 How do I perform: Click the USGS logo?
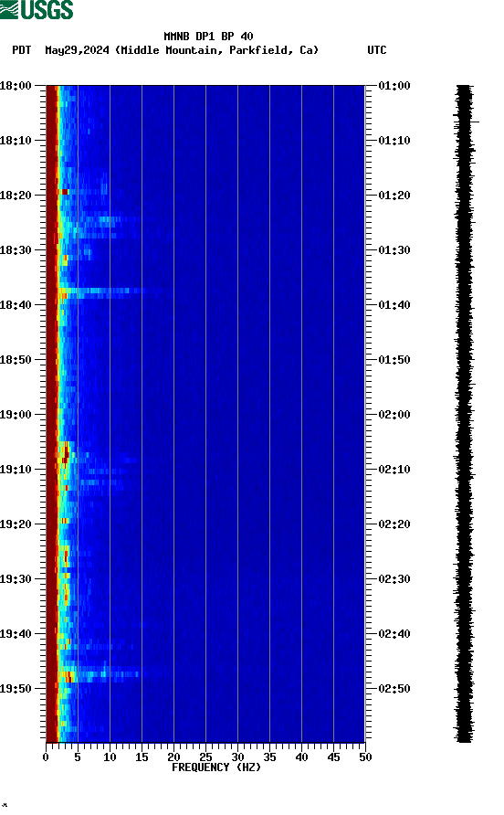click(37, 9)
